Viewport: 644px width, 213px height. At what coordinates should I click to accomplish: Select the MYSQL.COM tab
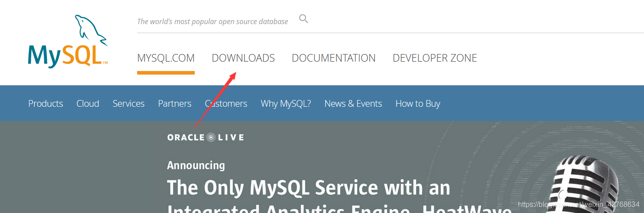point(166,58)
